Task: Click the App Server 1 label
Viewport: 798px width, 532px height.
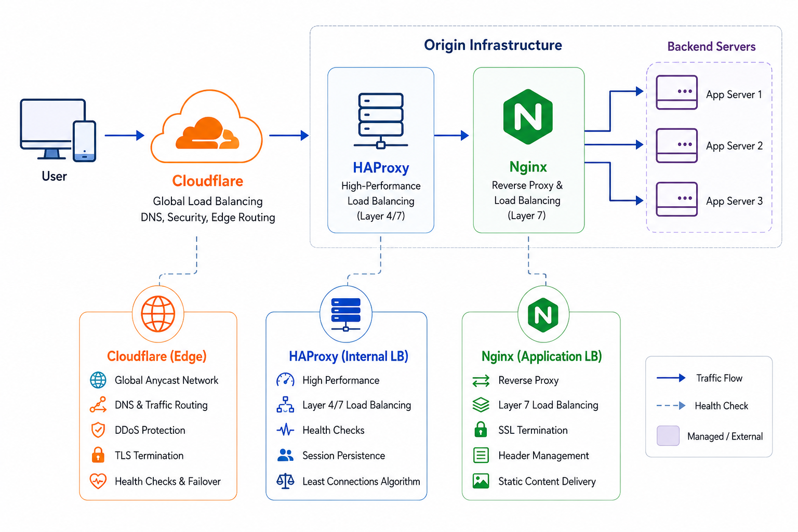Action: (x=734, y=95)
